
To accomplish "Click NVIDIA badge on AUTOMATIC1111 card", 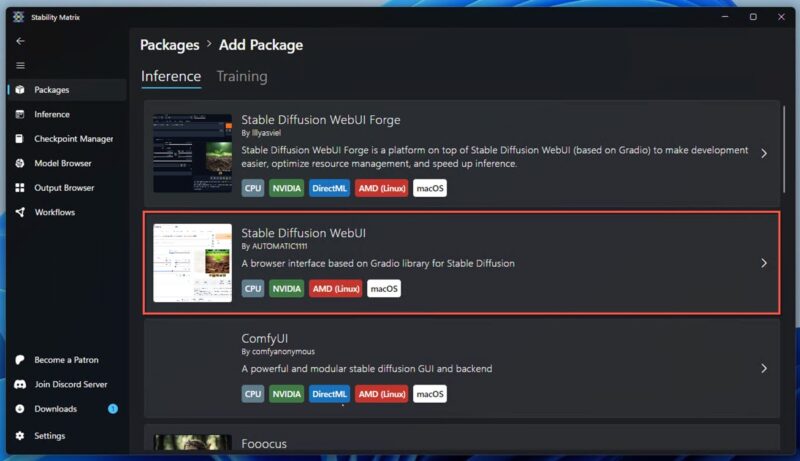I will point(286,289).
